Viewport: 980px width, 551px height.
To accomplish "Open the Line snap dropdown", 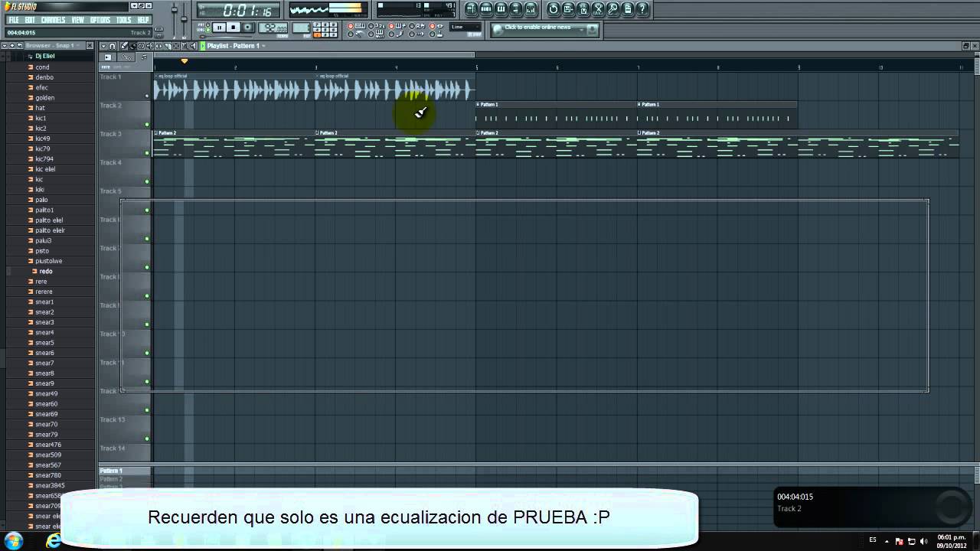I will [x=465, y=27].
